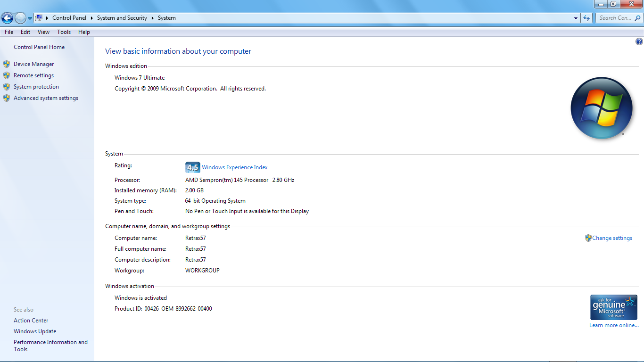The width and height of the screenshot is (644, 362).
Task: Click the Back navigation arrow button
Action: click(7, 18)
